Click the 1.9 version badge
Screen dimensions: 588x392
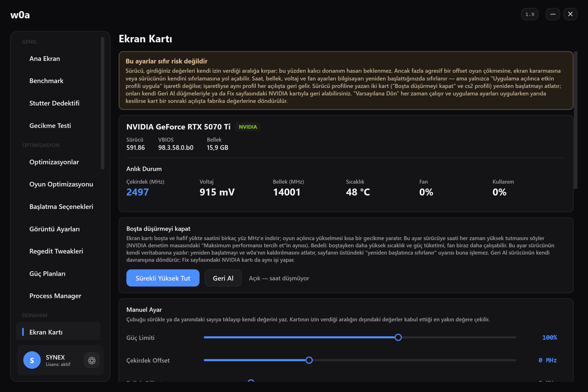530,14
